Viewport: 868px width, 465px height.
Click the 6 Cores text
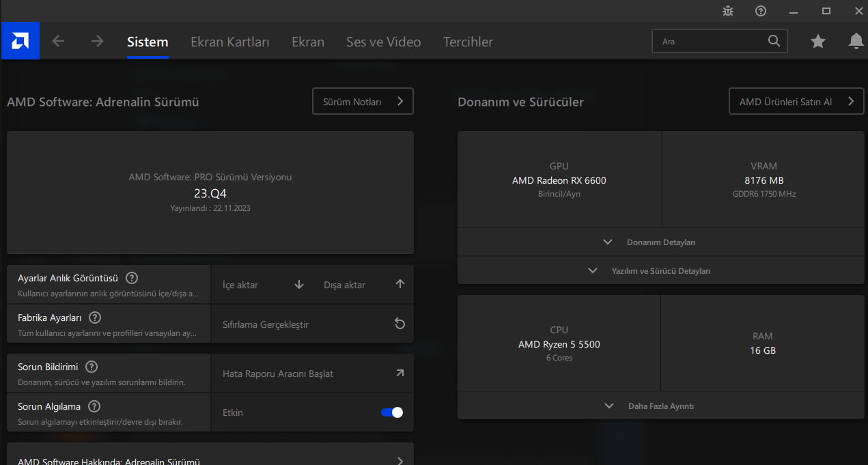[x=559, y=358]
